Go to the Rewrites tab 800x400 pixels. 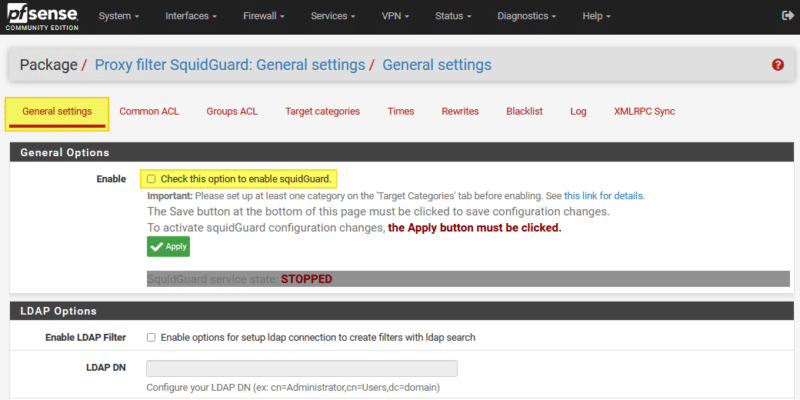click(x=460, y=112)
